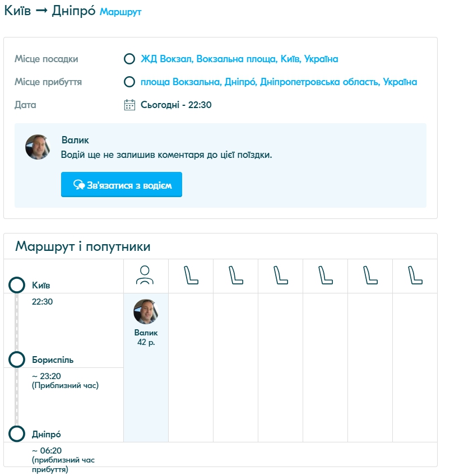Click the Дніпро stop marker on route
This screenshot has width=450, height=476.
[x=17, y=434]
